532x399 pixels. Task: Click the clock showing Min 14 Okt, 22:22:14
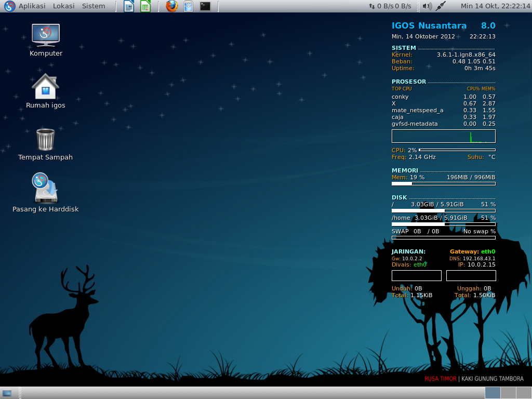(493, 6)
